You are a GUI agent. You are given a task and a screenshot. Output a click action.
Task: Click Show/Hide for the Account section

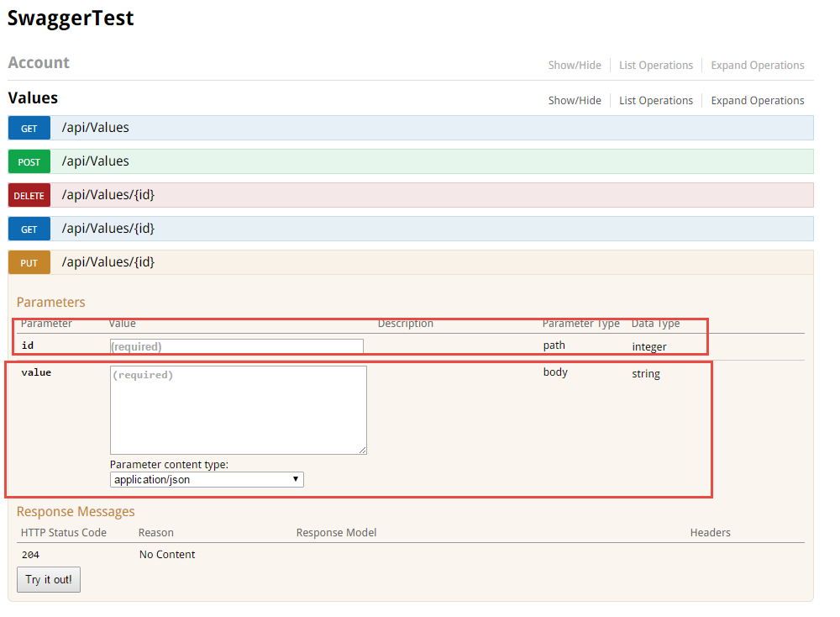point(575,66)
